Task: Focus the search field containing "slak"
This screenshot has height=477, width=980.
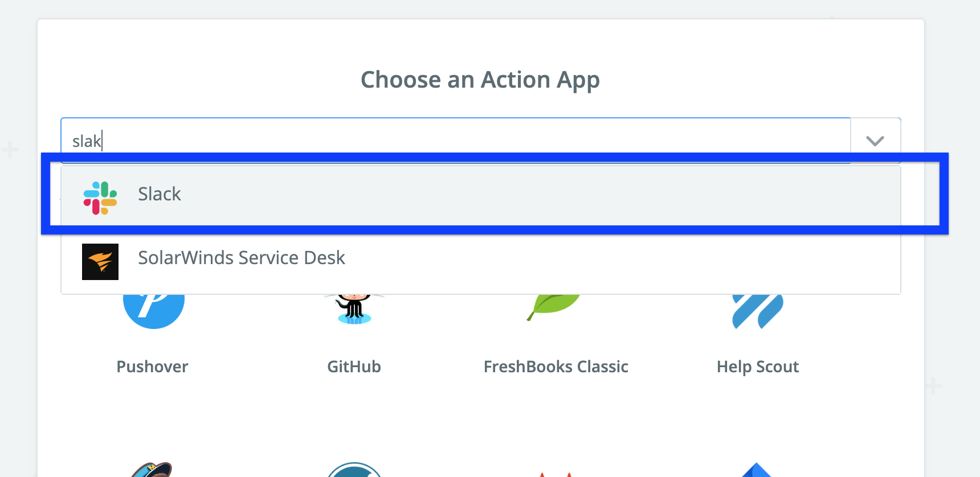Action: pos(456,141)
